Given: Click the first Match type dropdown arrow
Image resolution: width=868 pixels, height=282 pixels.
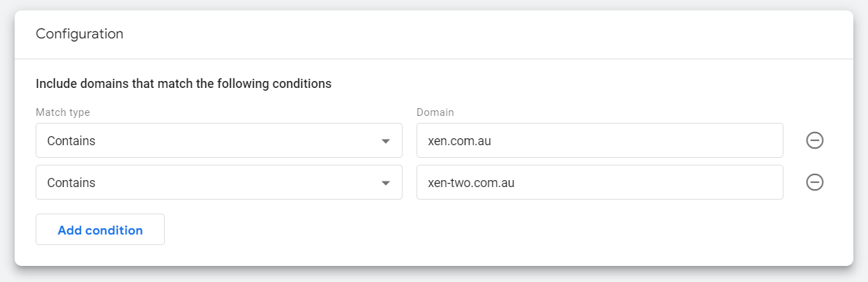Looking at the screenshot, I should point(385,141).
